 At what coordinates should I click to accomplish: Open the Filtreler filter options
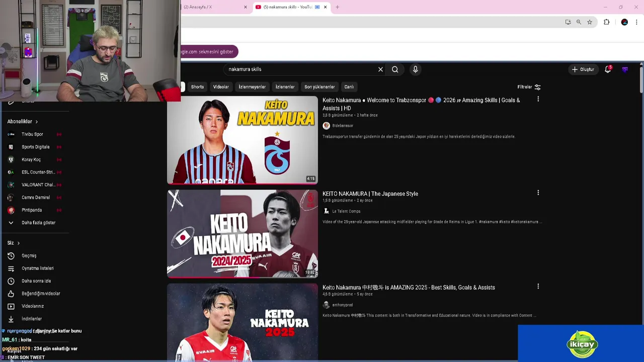(529, 87)
